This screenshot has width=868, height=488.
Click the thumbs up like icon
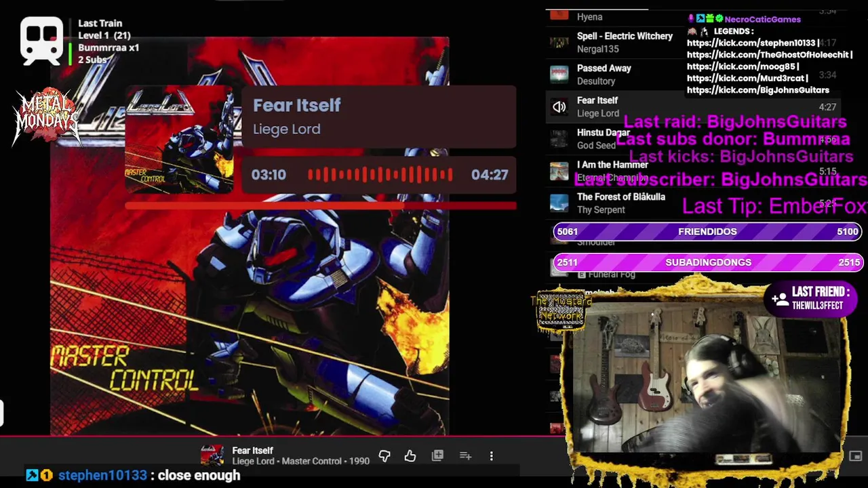click(x=410, y=456)
